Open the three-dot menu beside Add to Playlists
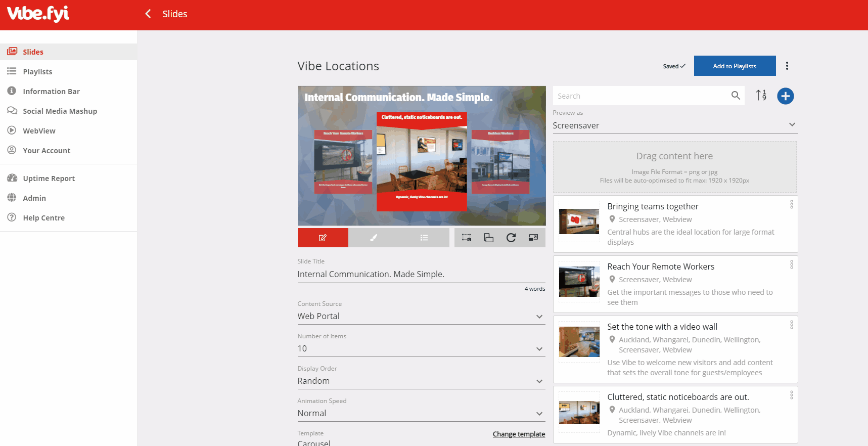868x446 pixels. (787, 66)
